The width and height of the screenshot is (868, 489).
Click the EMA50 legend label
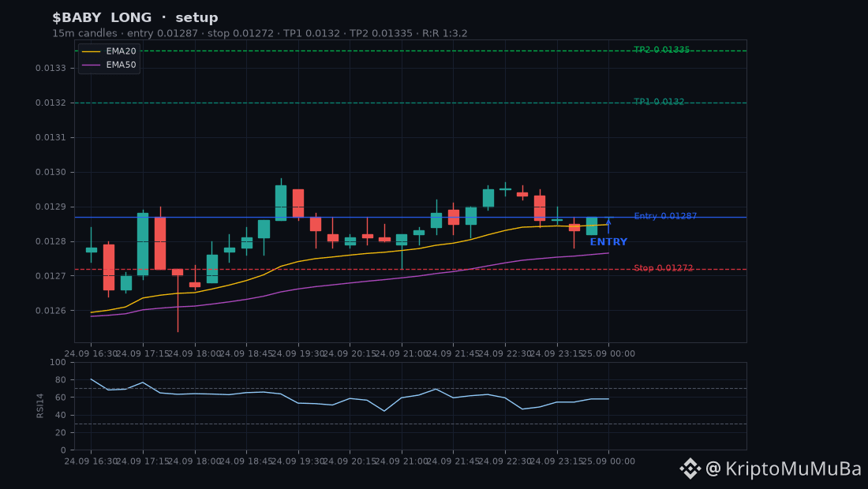[122, 65]
